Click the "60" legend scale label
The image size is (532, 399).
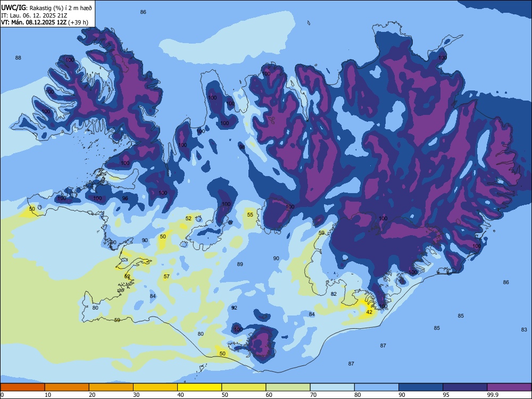(269, 395)
